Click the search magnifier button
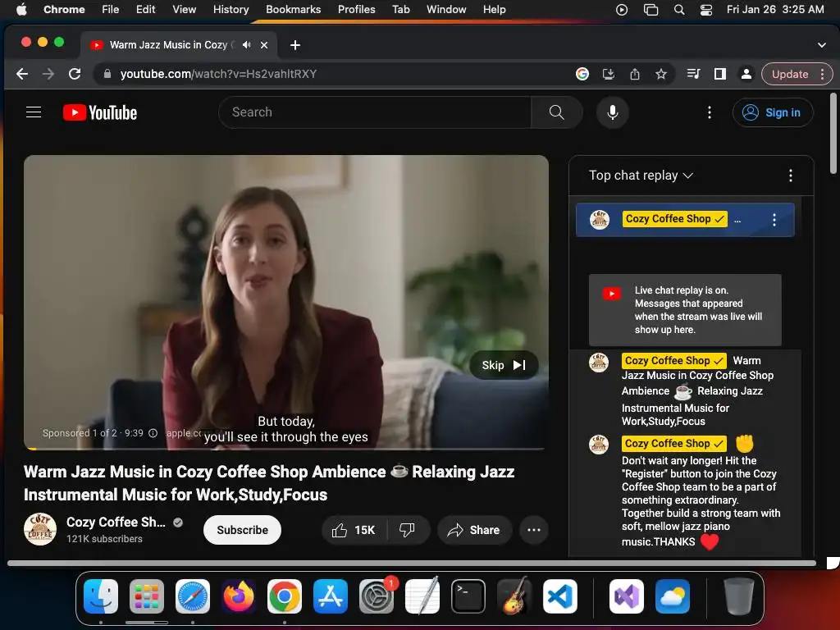The image size is (840, 630). pos(557,112)
